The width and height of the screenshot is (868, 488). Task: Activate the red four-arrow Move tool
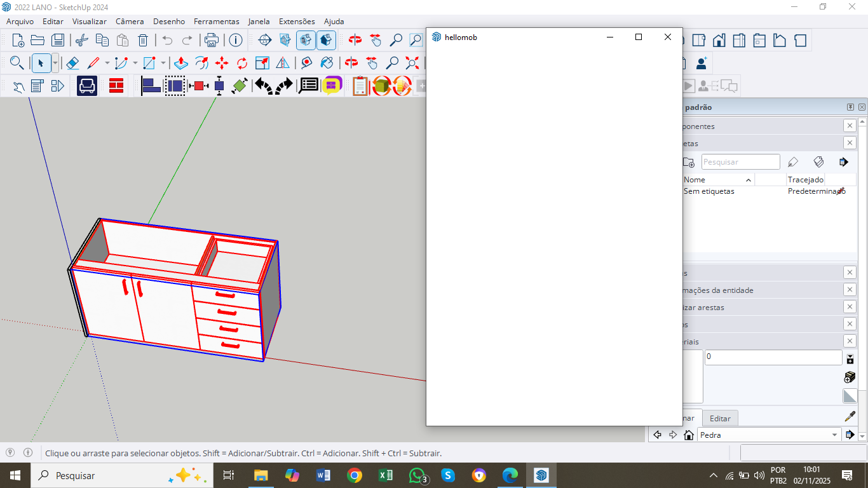[222, 63]
